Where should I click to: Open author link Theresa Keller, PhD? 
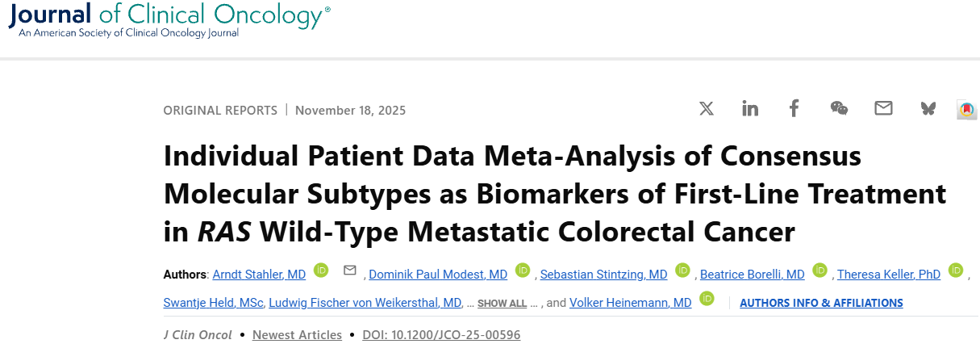(889, 275)
